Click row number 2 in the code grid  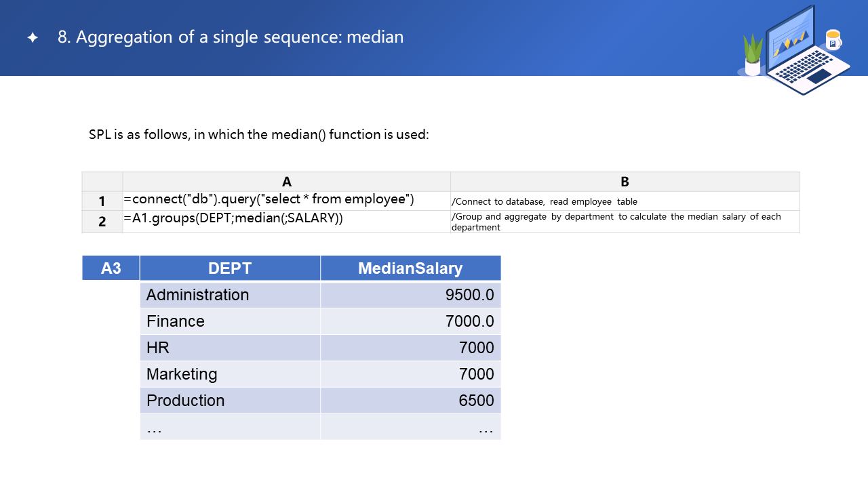click(102, 222)
